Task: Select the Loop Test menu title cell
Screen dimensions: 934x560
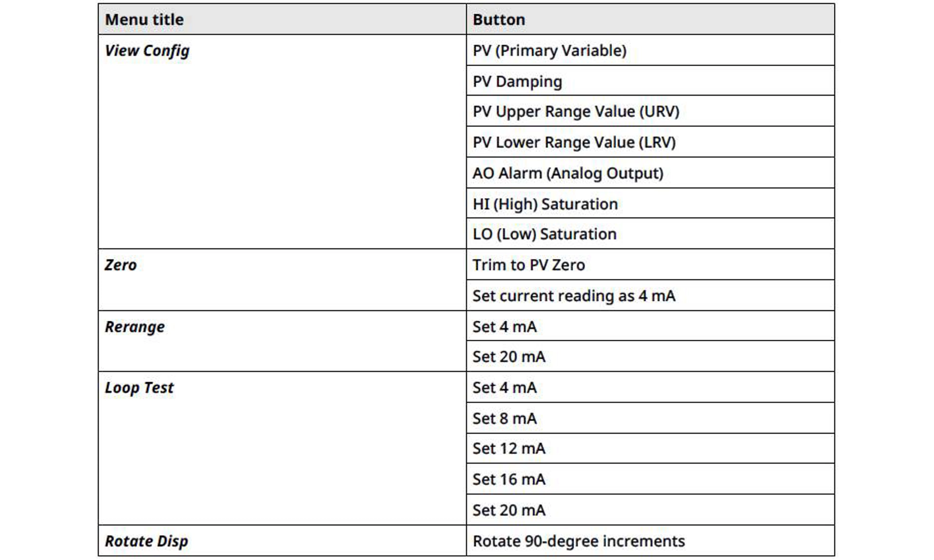Action: 282,448
